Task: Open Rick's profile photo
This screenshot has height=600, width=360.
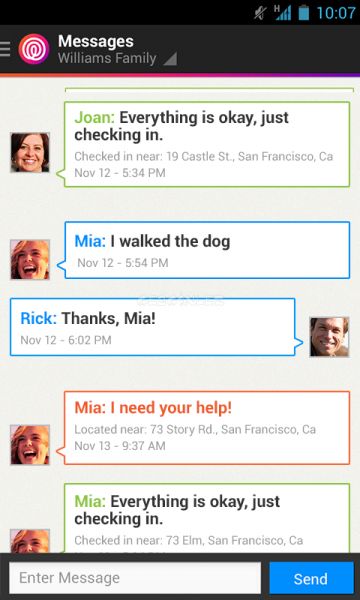Action: 329,337
